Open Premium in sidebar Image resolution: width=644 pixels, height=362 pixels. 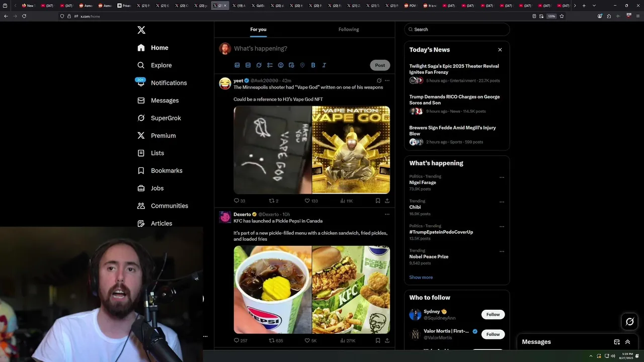click(156, 136)
